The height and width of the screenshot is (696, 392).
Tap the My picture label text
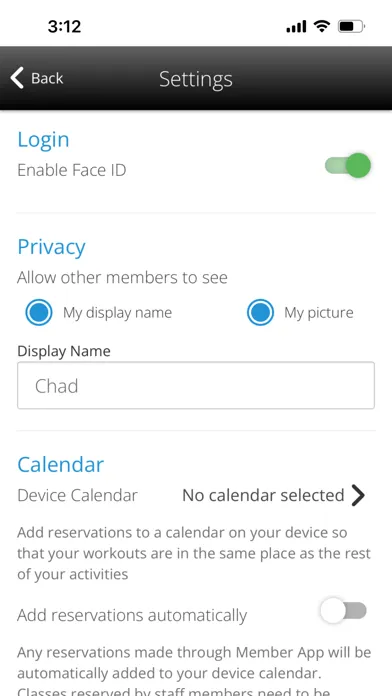319,312
